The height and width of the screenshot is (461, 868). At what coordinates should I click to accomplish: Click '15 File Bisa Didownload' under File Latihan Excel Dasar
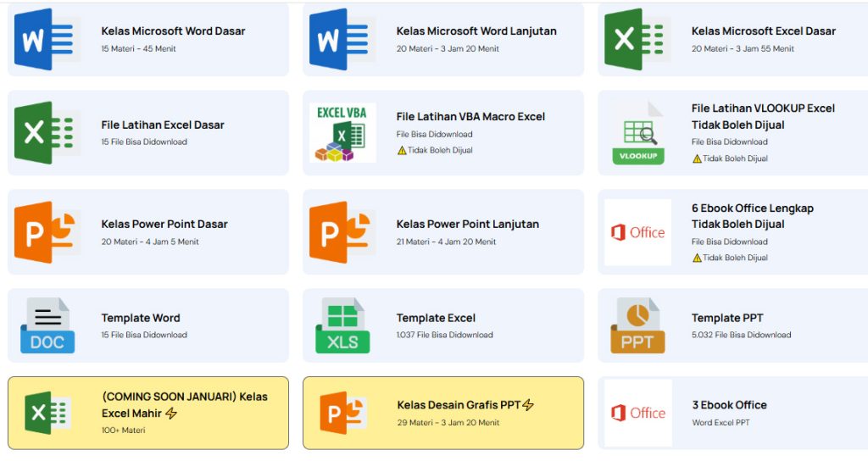[x=144, y=142]
